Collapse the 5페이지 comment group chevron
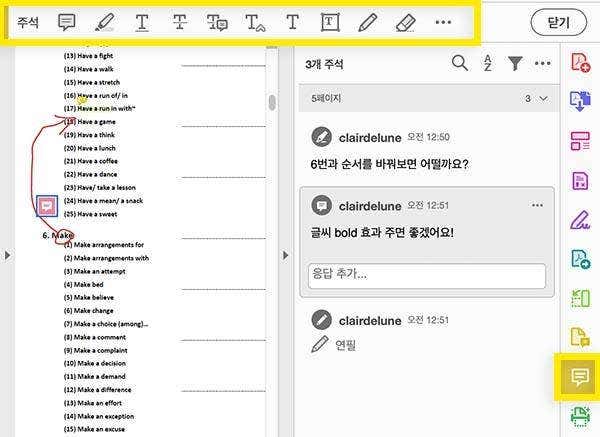This screenshot has height=437, width=600. click(x=543, y=98)
